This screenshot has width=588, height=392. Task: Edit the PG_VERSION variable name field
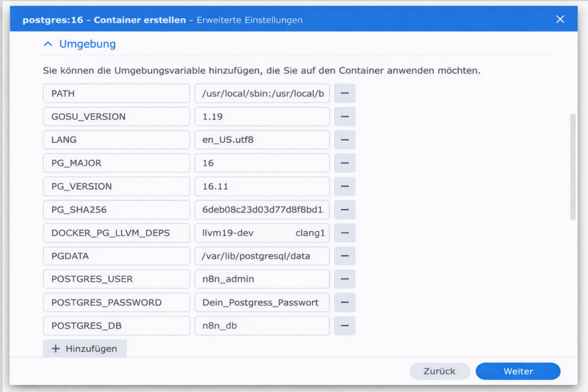coord(116,187)
